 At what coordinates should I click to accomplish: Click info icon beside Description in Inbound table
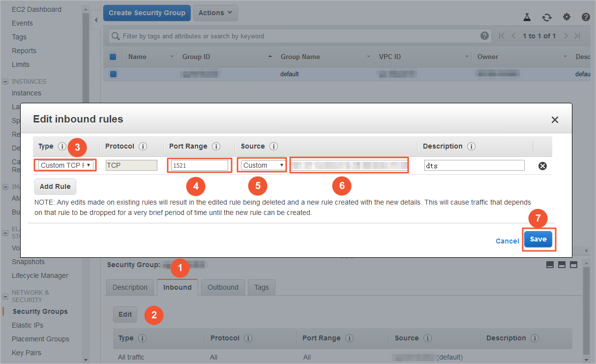(x=534, y=338)
